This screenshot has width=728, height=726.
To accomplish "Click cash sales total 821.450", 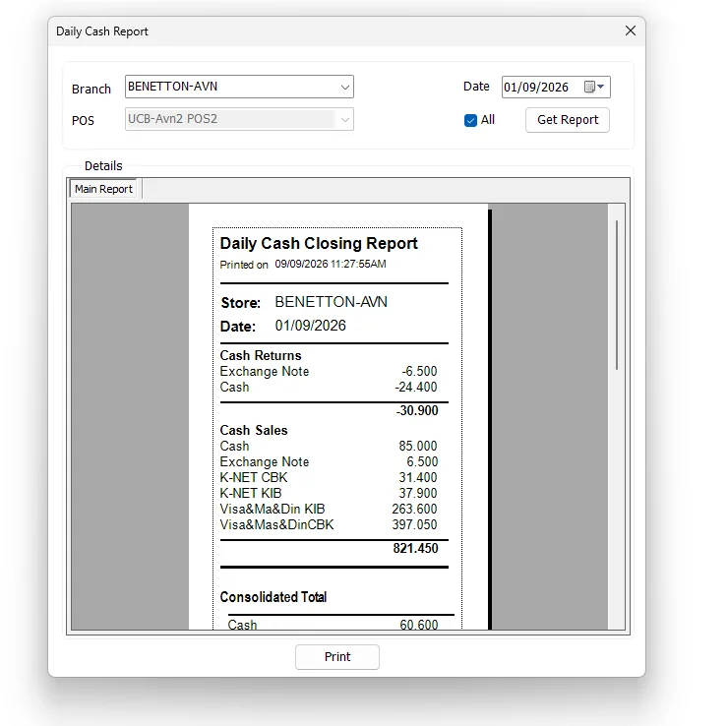I will click(x=415, y=549).
